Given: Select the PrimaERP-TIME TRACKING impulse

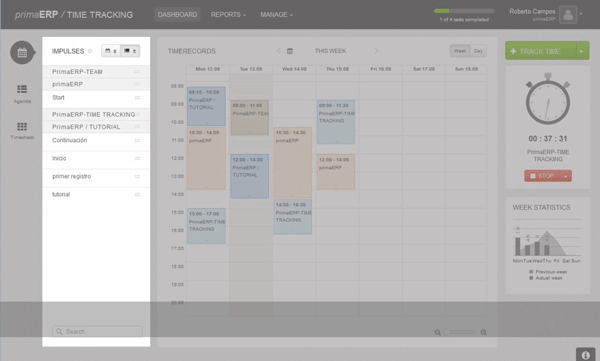Looking at the screenshot, I should tap(96, 114).
